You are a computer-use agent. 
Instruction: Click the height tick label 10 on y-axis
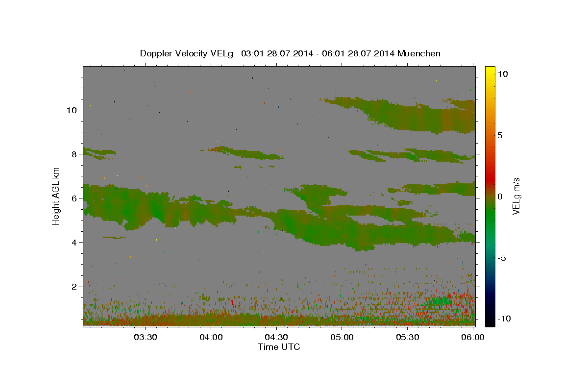pyautogui.click(x=73, y=110)
